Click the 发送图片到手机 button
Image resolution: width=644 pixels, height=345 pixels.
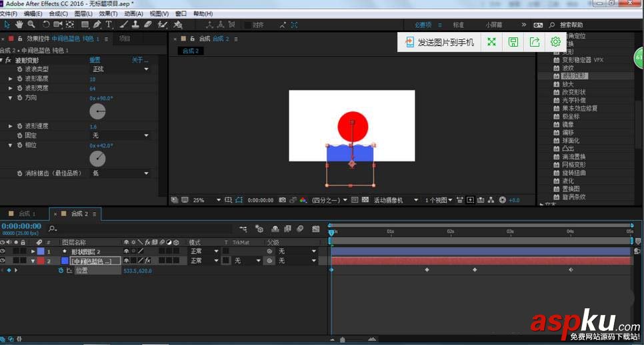(x=439, y=42)
